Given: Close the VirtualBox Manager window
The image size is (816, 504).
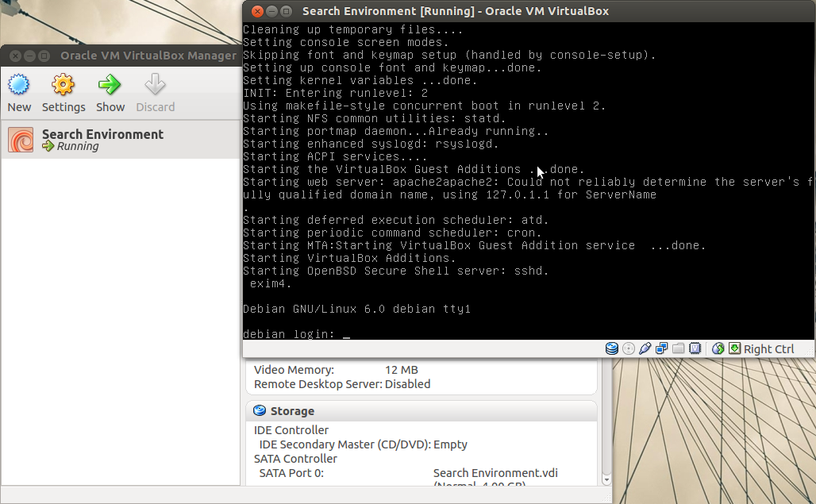Looking at the screenshot, I should 15,56.
